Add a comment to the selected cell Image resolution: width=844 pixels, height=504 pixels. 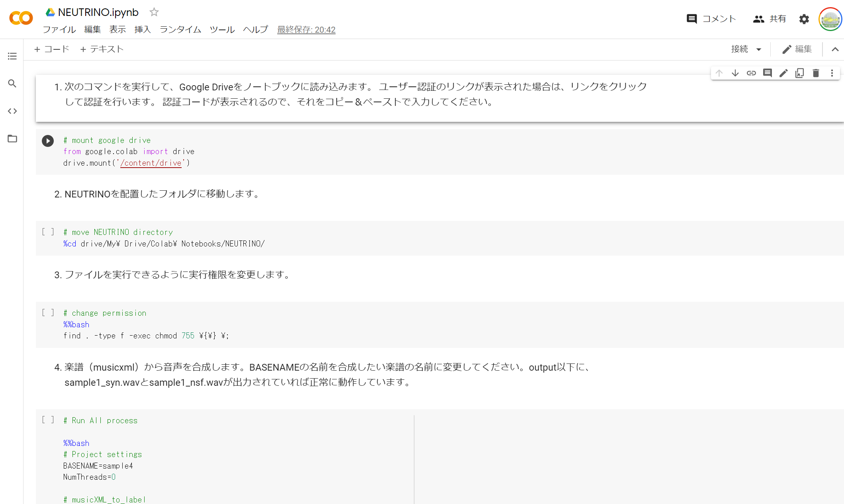tap(768, 73)
